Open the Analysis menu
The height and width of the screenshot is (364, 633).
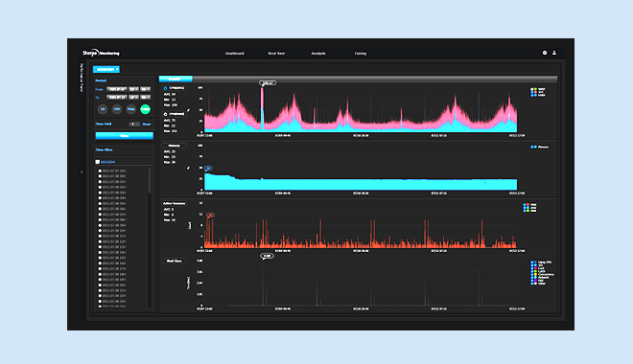[318, 54]
